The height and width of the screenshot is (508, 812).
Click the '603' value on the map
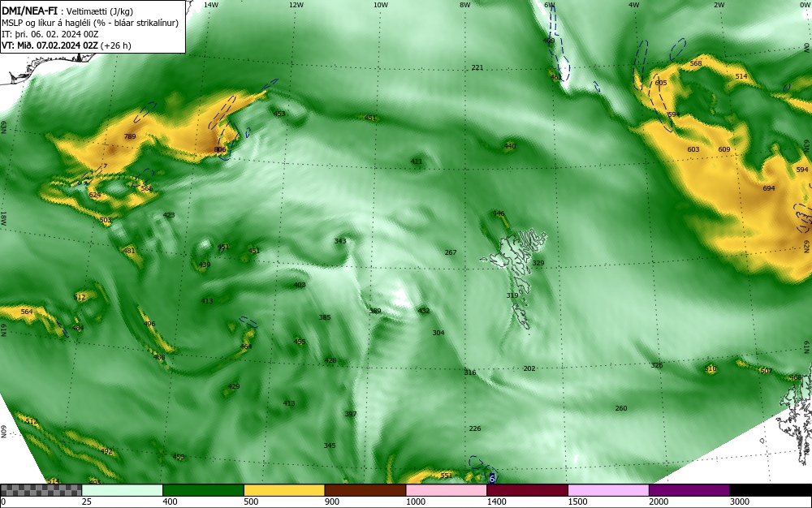(x=693, y=149)
